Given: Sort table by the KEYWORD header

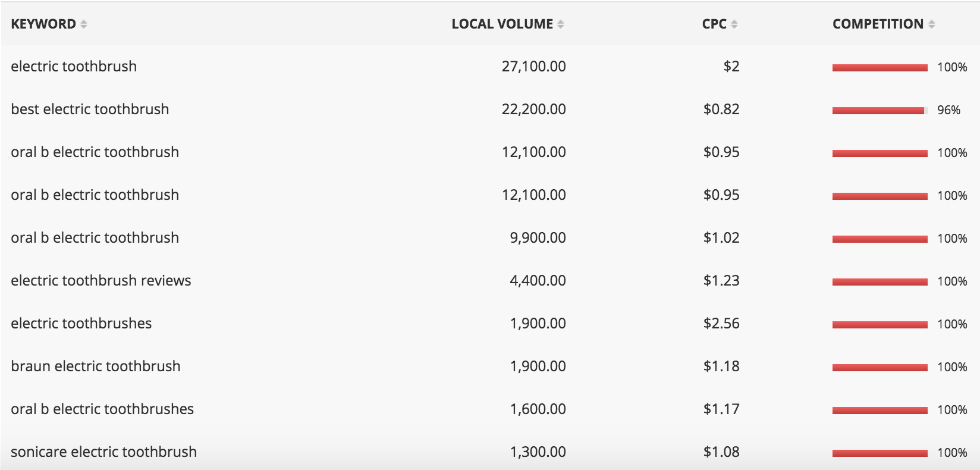Looking at the screenshot, I should coord(43,24).
